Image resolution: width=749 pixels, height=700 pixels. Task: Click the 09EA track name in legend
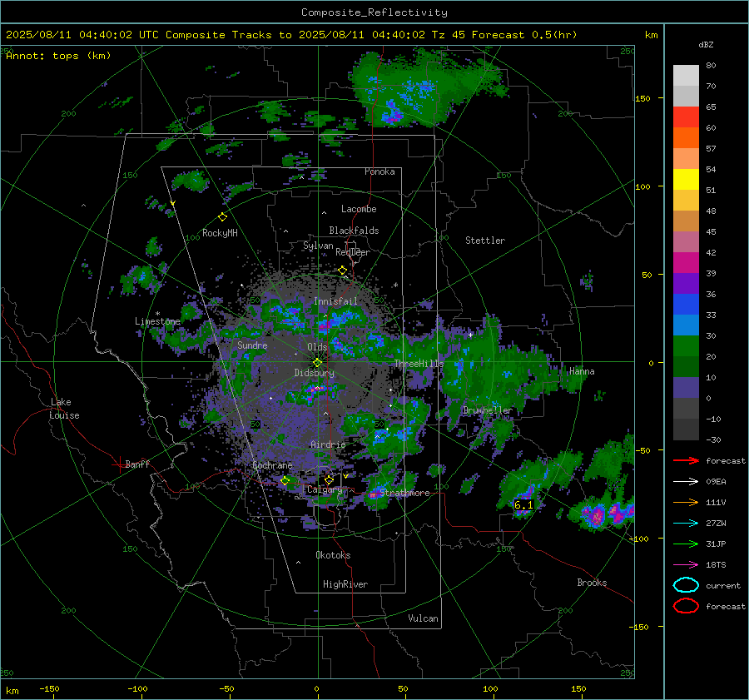(x=716, y=482)
